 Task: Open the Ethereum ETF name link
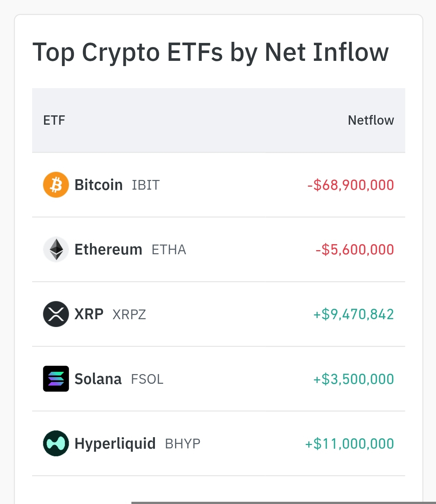[108, 249]
